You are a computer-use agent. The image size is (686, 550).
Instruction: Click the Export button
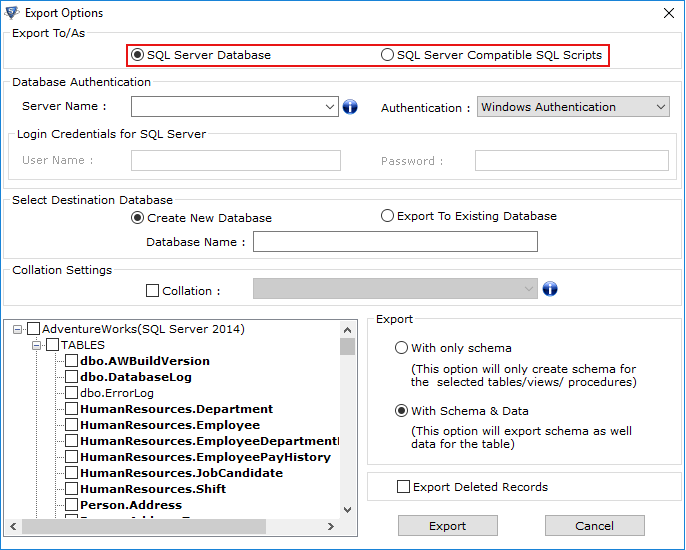coord(448,525)
